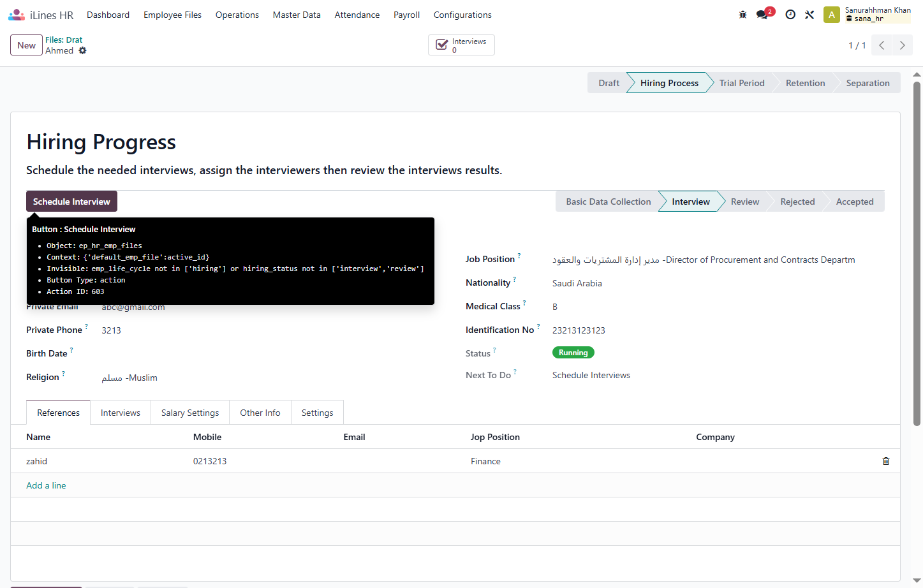Screen dimensions: 923x588
Task: Open the Operations menu
Action: (237, 15)
